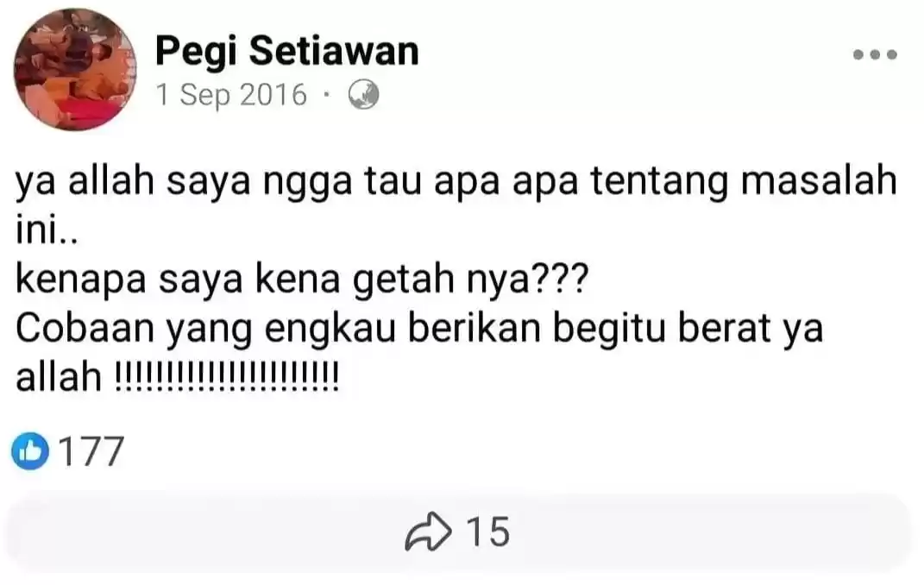Click the line 'kenapa saya kena getah nya???'
924x585 pixels.
click(302, 280)
